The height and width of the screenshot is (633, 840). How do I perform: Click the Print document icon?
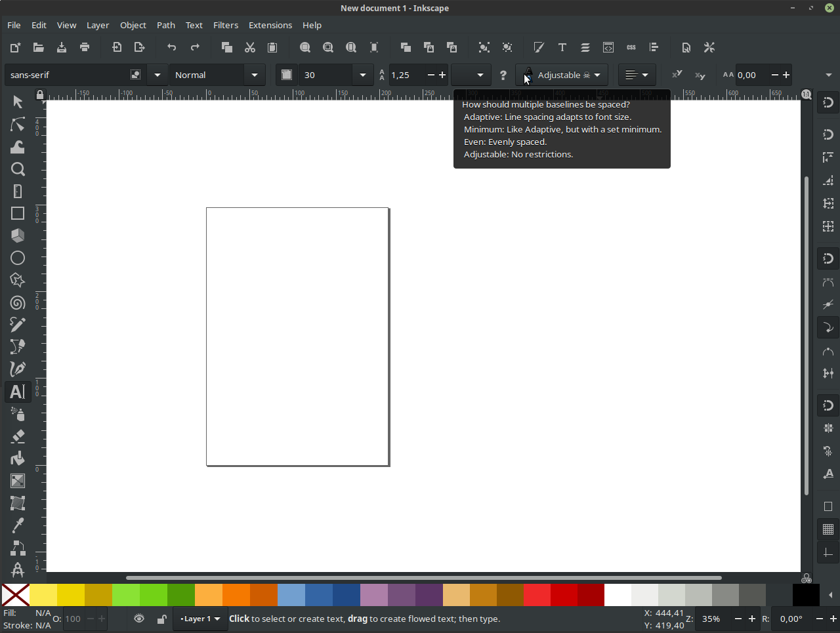click(x=85, y=47)
